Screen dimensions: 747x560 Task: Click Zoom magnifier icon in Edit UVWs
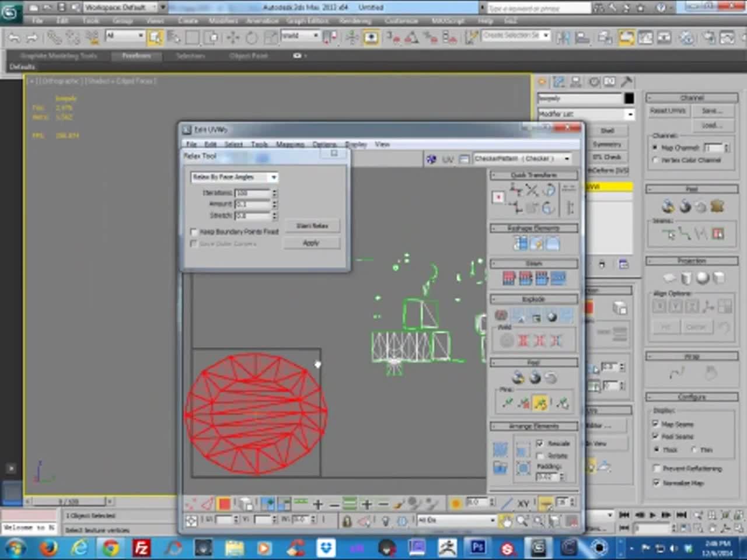(x=522, y=520)
